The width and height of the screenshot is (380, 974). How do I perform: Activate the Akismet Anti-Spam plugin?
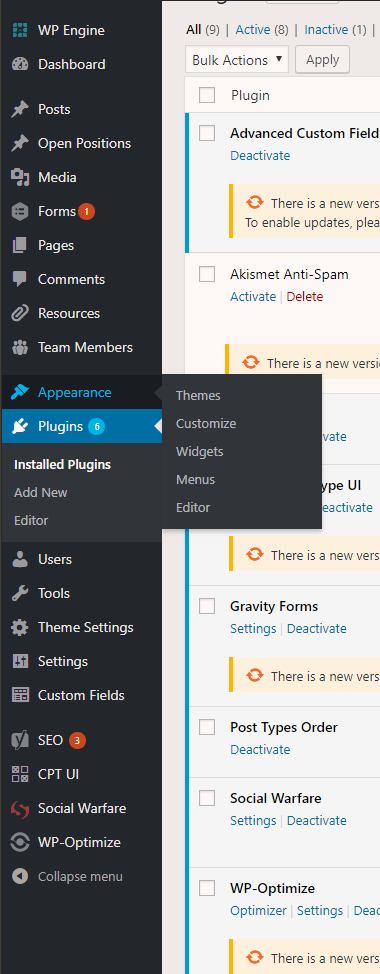(x=253, y=296)
